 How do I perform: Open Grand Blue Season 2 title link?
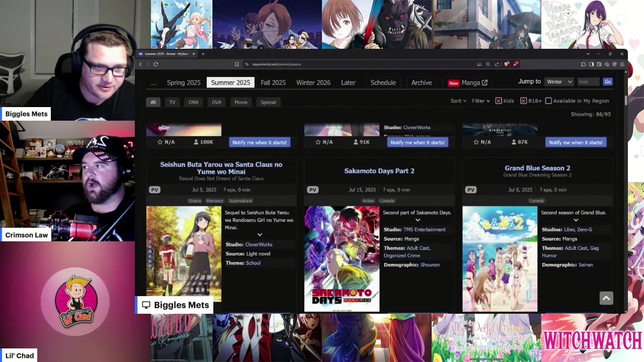(537, 168)
